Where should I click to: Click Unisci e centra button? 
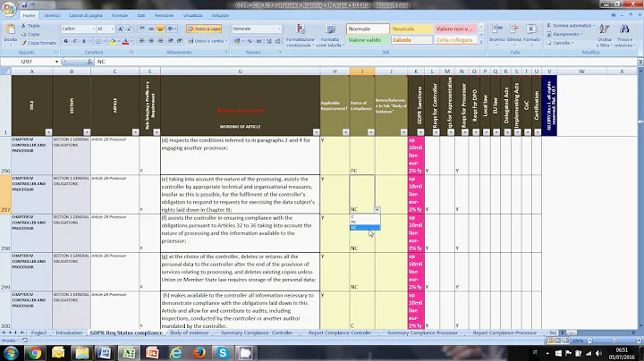click(x=208, y=40)
